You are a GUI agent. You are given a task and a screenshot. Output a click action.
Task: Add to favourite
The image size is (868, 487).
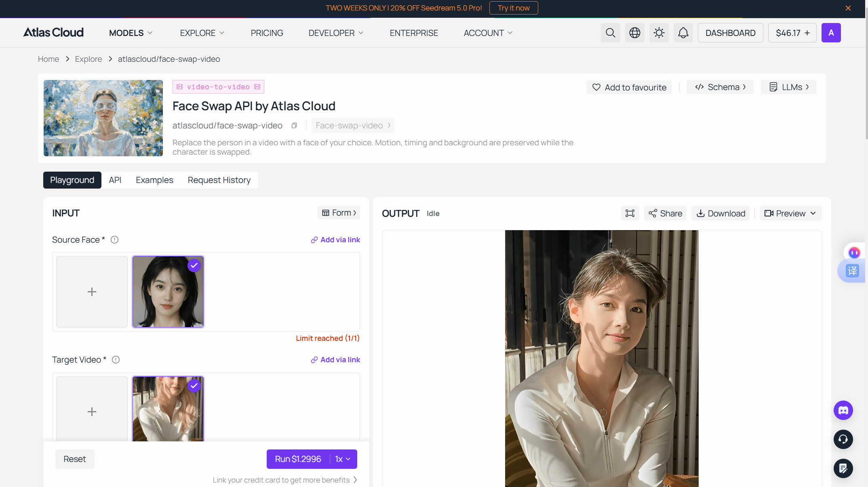[629, 87]
